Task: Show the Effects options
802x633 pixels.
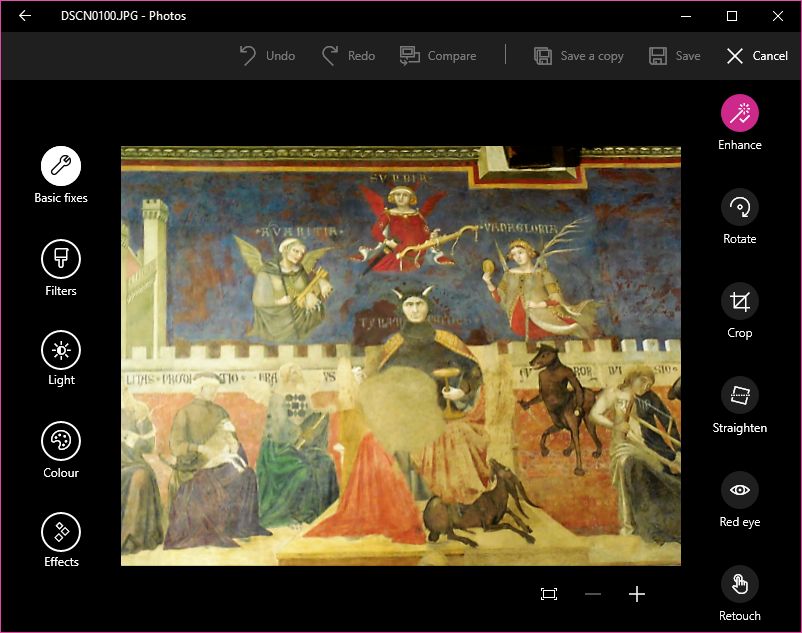Action: click(61, 532)
